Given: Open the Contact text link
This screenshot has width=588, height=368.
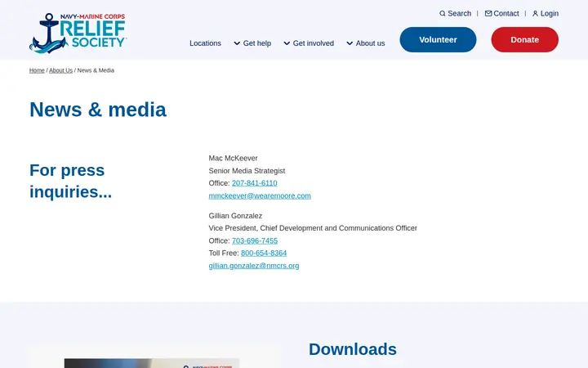Looking at the screenshot, I should coord(506,14).
